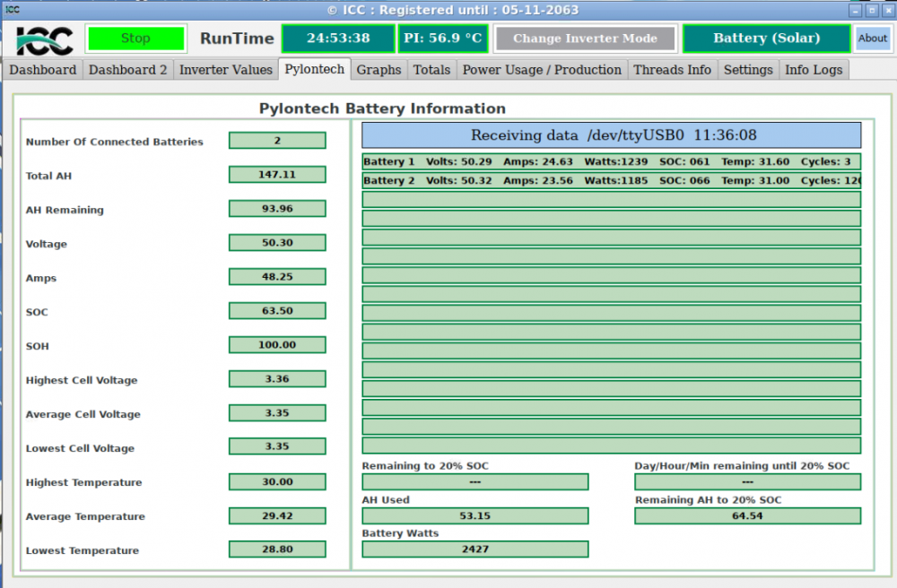Close the ICC window
The image size is (897, 588).
888,10
